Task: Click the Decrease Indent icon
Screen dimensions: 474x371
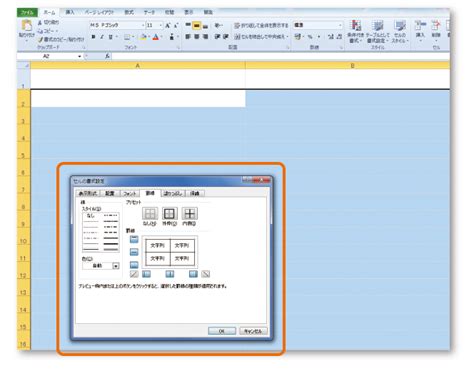Action: coord(217,37)
